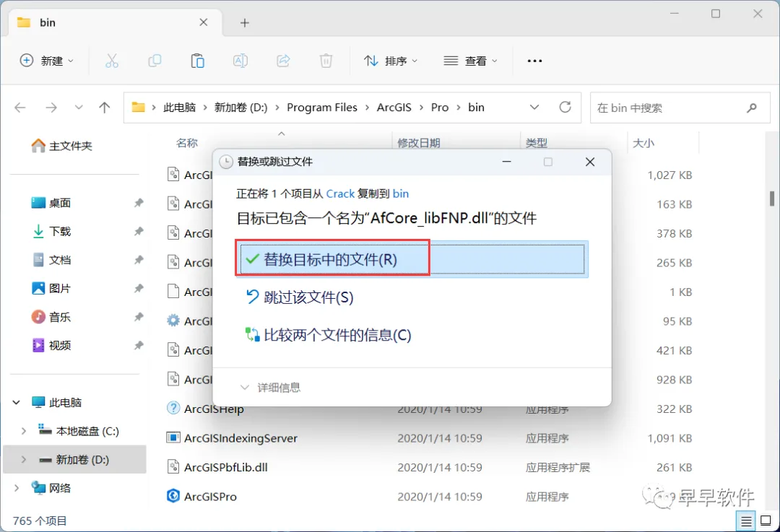
Task: Choose 替换目标中的文件(R) option
Action: pyautogui.click(x=412, y=259)
